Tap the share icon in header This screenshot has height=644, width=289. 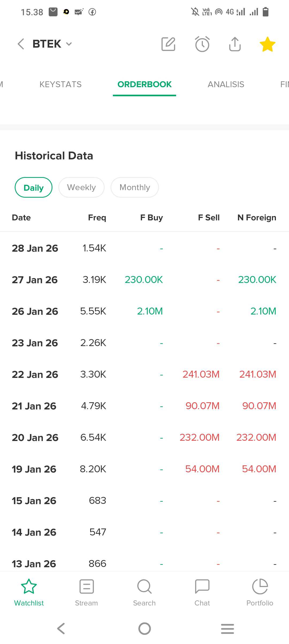pos(235,44)
